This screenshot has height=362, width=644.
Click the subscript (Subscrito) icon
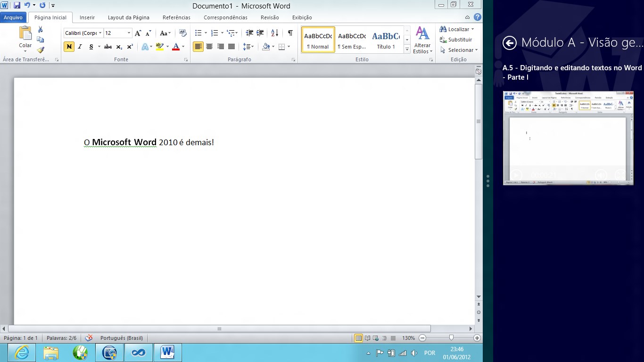119,47
